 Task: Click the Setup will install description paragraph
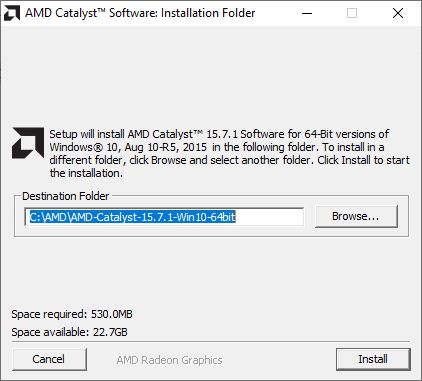click(x=230, y=154)
